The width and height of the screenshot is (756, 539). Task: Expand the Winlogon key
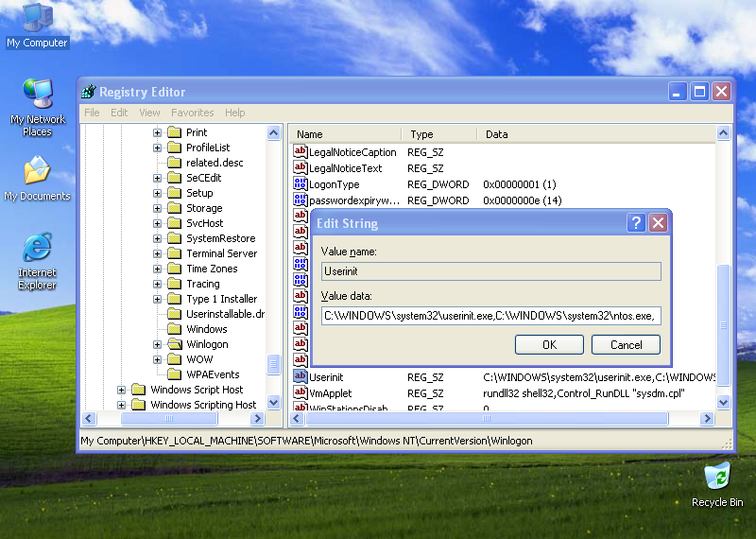coord(157,344)
